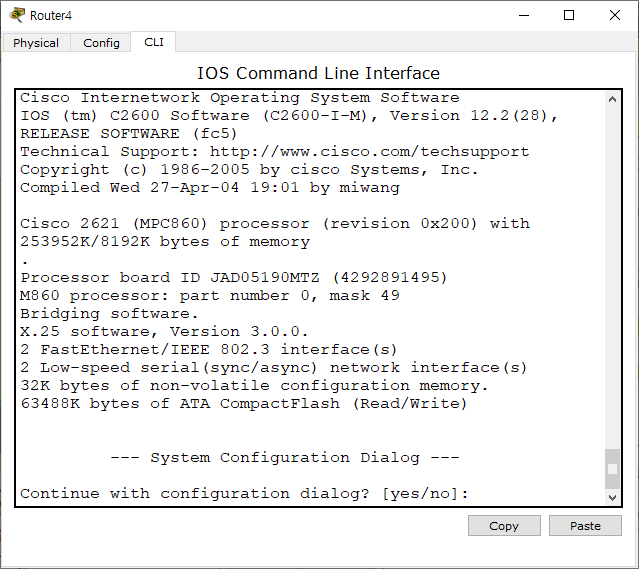
Task: Click the Paste button
Action: [585, 526]
